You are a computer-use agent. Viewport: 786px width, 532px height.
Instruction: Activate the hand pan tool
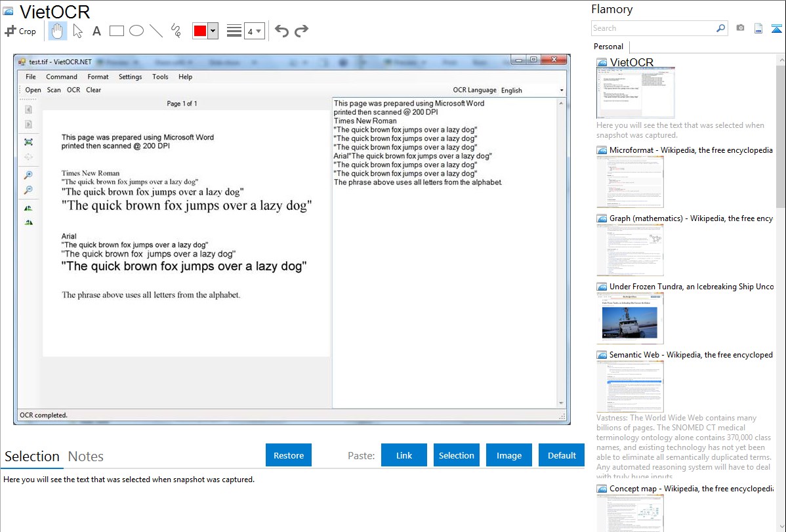tap(58, 31)
